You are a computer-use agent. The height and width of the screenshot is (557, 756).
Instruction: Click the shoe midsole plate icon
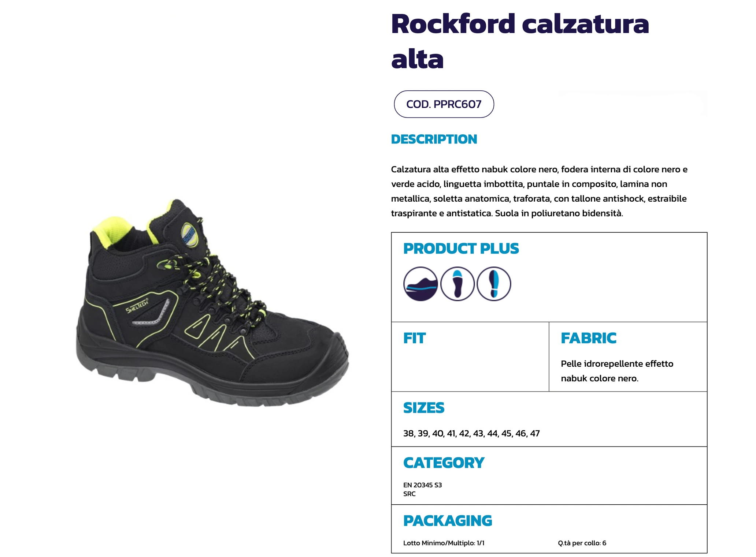click(420, 284)
